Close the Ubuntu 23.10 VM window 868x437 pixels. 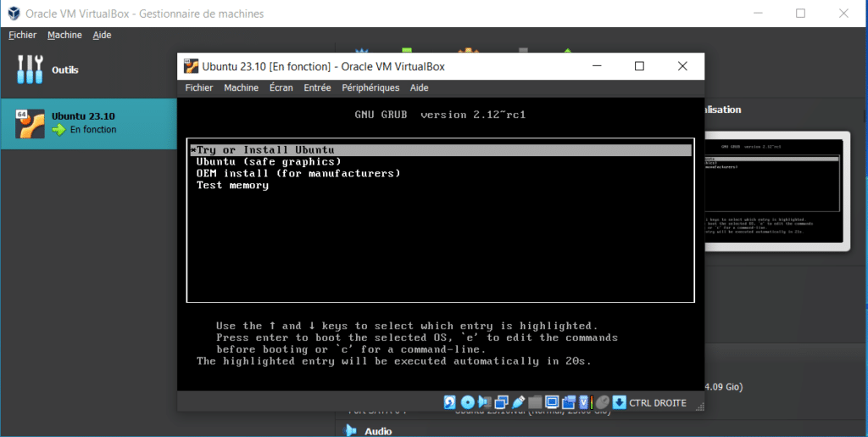point(682,66)
